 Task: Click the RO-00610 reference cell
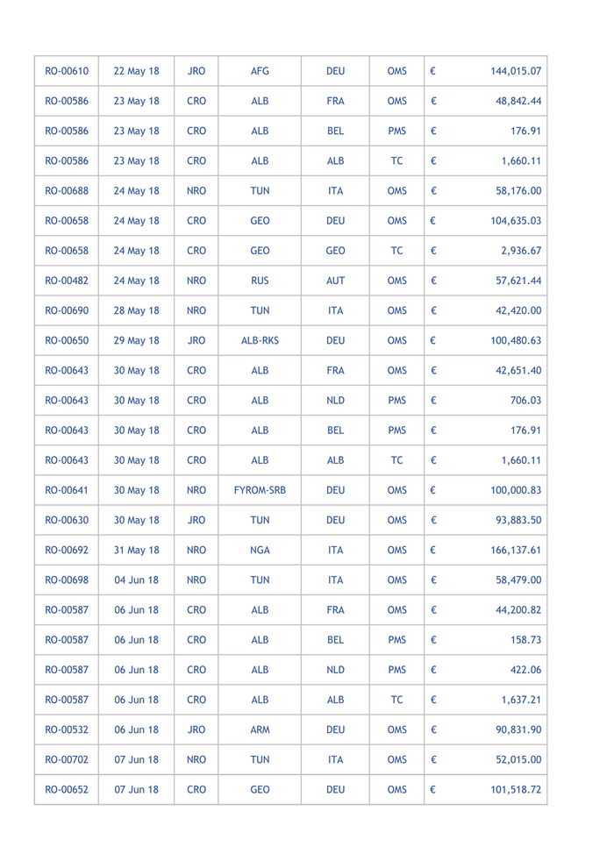click(x=67, y=71)
